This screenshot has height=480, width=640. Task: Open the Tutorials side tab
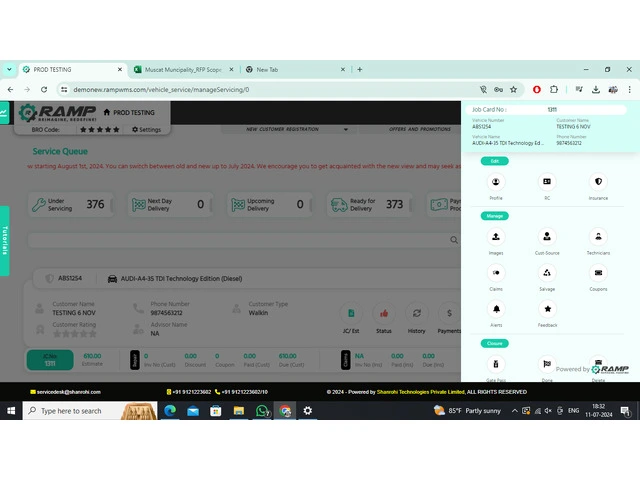(4, 240)
